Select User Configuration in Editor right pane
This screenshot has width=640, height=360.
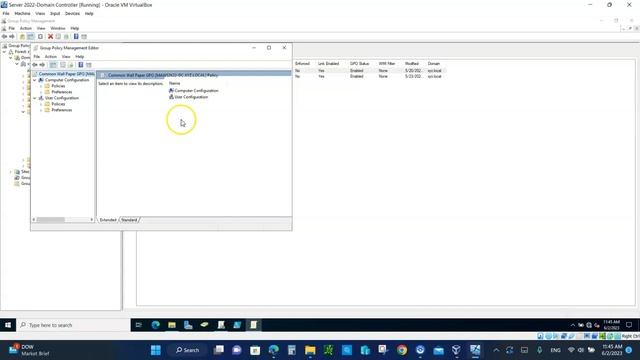pos(188,97)
